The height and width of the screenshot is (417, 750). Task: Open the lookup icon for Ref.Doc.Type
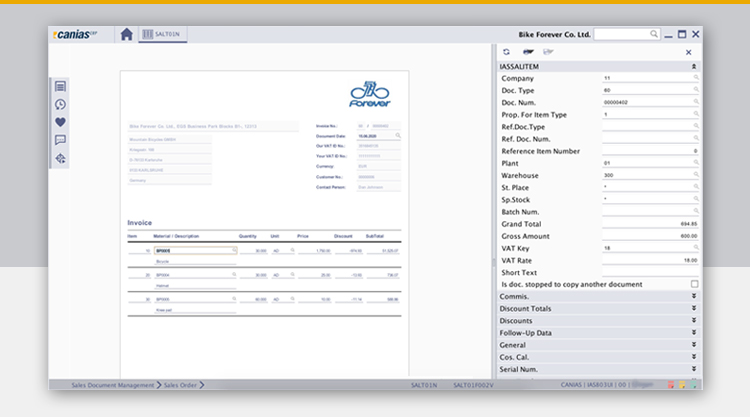pyautogui.click(x=696, y=126)
